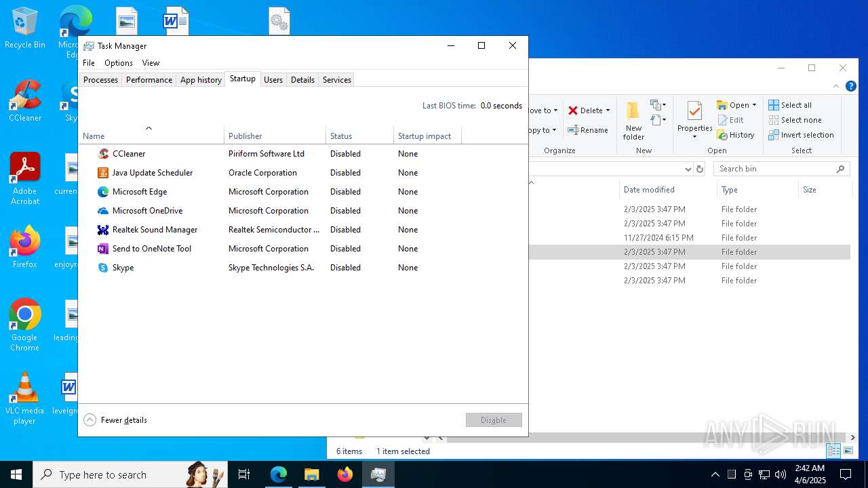Viewport: 868px width, 488px height.
Task: Open File Explorer from the taskbar
Action: pos(311,474)
